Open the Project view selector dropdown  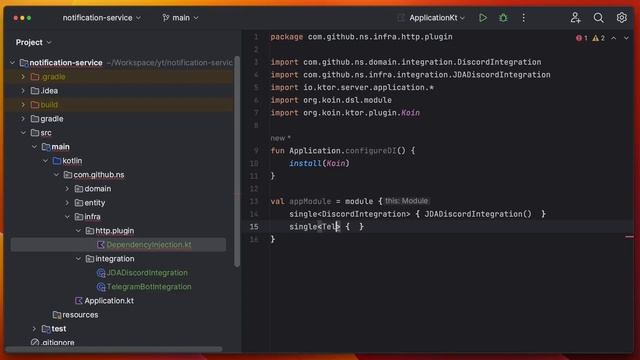33,42
